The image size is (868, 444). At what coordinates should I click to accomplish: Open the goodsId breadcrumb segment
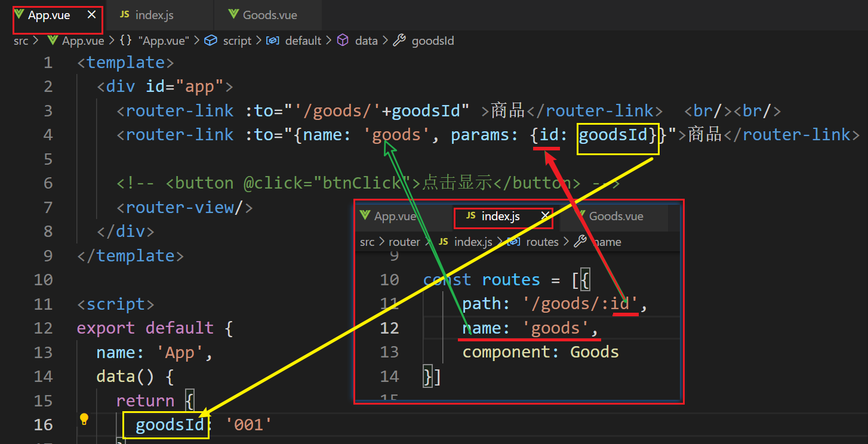(x=433, y=41)
